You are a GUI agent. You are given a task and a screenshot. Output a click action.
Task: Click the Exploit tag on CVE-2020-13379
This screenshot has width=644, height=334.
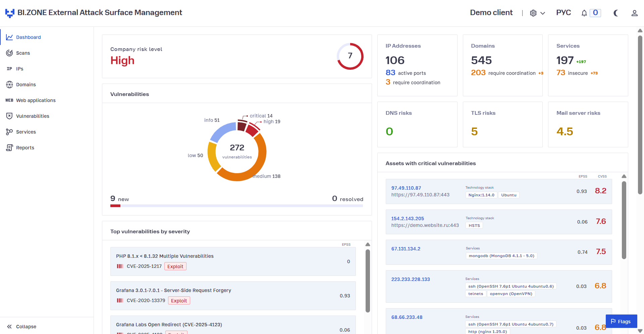[x=179, y=301]
